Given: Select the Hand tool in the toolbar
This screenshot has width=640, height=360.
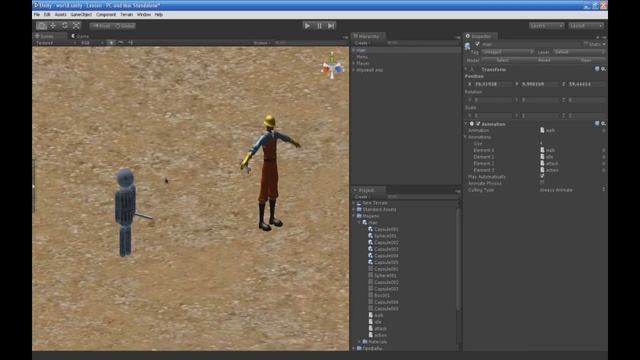Looking at the screenshot, I should (x=41, y=26).
